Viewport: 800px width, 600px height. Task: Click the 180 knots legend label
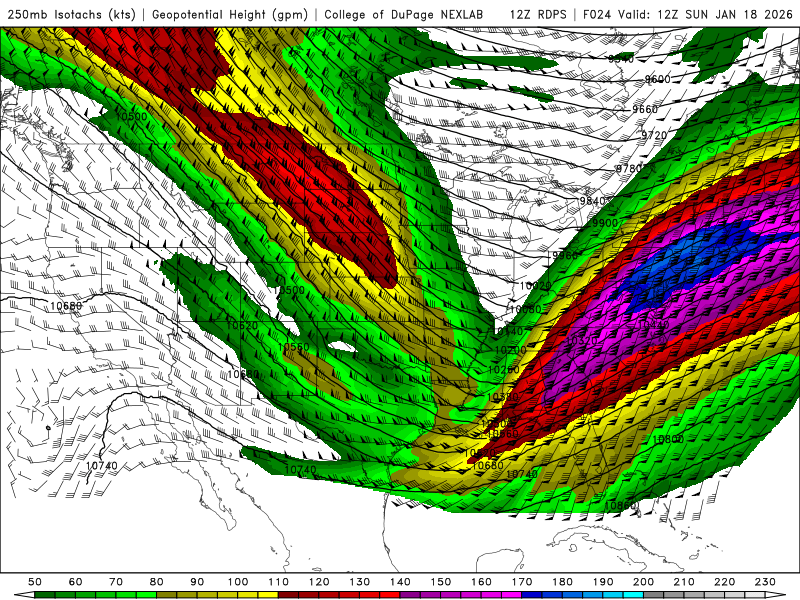coord(562,582)
